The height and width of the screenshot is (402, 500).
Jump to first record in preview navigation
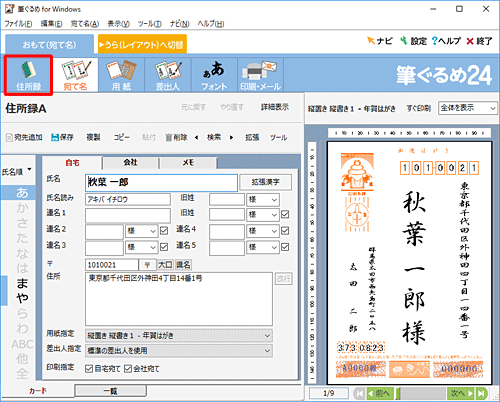point(359,394)
